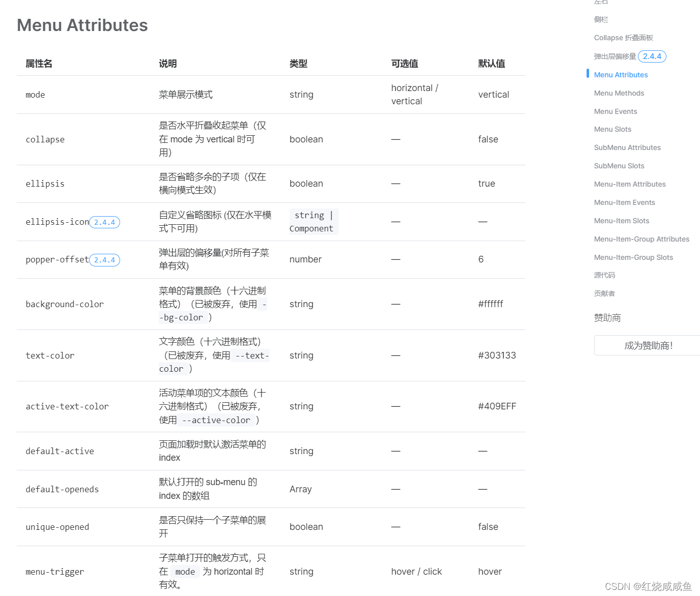Image resolution: width=700 pixels, height=596 pixels.
Task: Click 2.4.4 badge beside ellipsis-icon
Action: click(x=104, y=222)
